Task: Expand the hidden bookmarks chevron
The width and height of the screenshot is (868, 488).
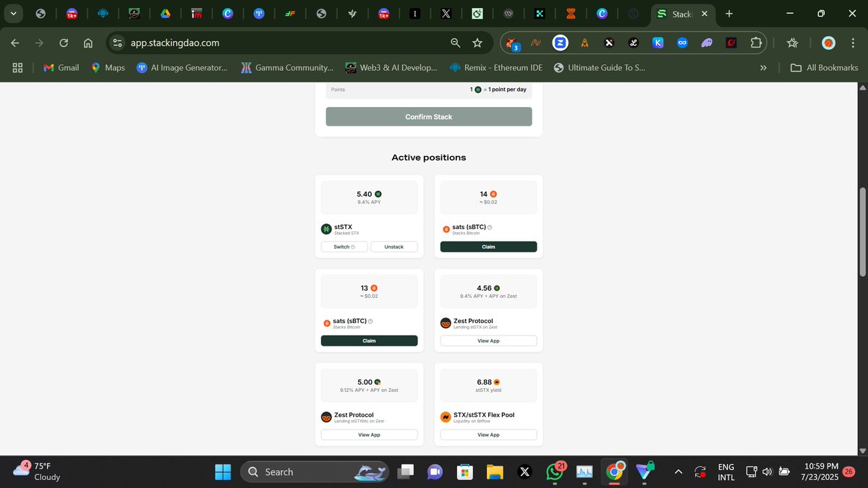Action: click(763, 67)
